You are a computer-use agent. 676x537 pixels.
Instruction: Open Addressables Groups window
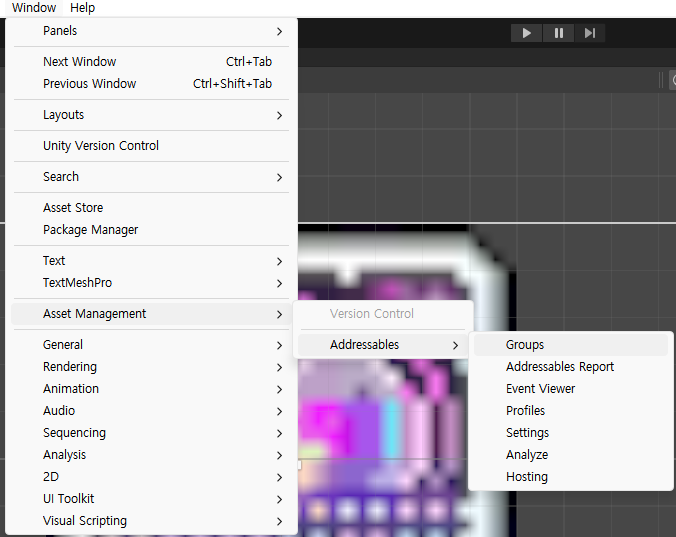tap(571, 345)
